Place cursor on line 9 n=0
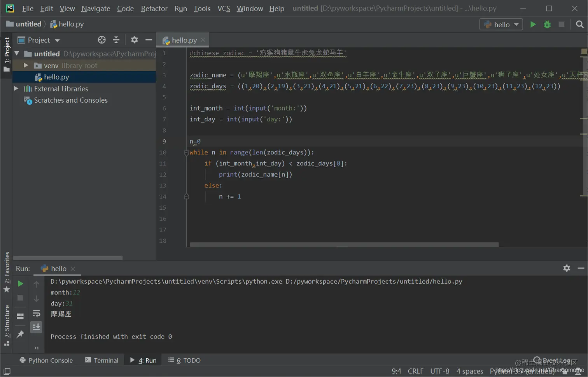The width and height of the screenshot is (588, 377). (195, 141)
